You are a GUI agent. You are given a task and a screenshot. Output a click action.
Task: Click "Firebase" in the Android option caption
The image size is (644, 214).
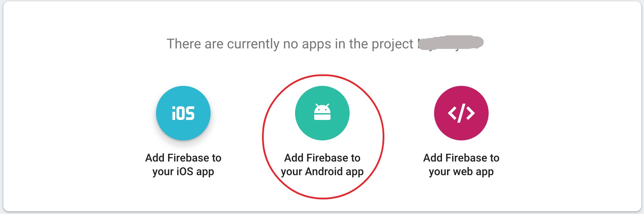[327, 158]
